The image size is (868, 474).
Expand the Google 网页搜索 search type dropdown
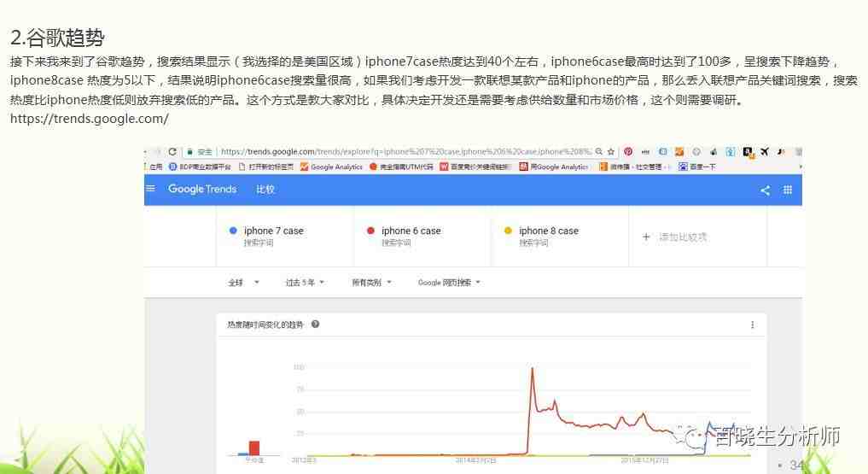[449, 283]
